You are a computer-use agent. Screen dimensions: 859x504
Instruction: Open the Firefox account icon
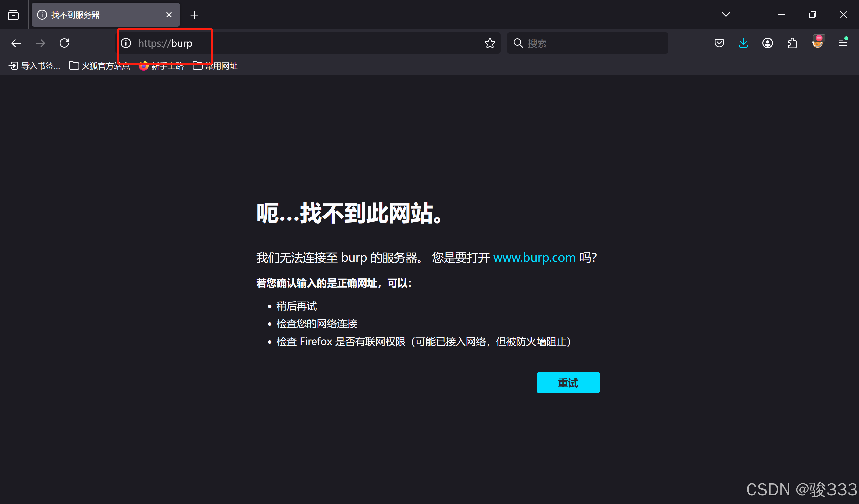coord(768,43)
